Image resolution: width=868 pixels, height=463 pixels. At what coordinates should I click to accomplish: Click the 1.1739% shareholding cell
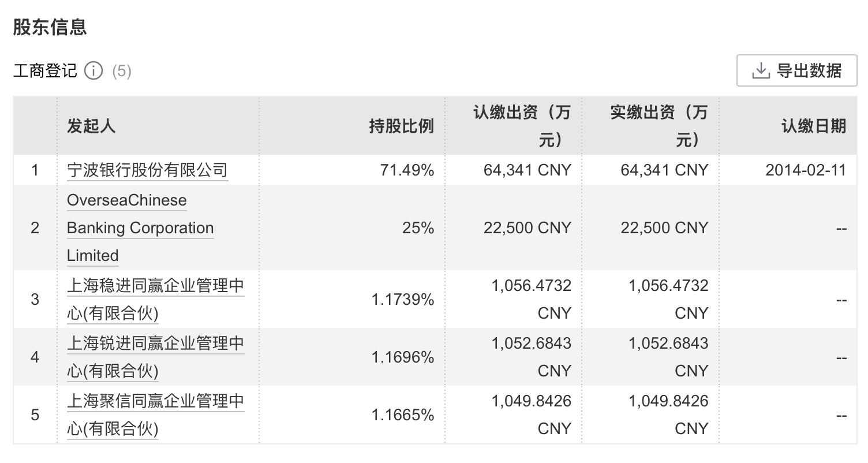[402, 300]
